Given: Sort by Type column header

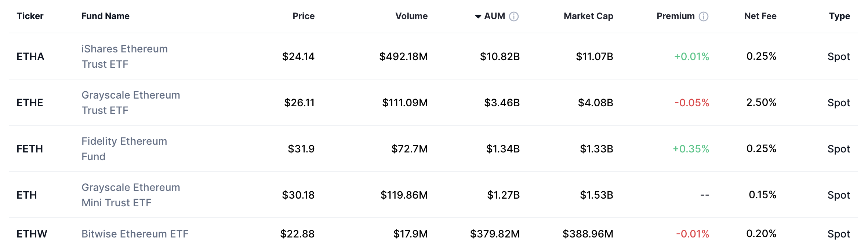Looking at the screenshot, I should pyautogui.click(x=839, y=16).
